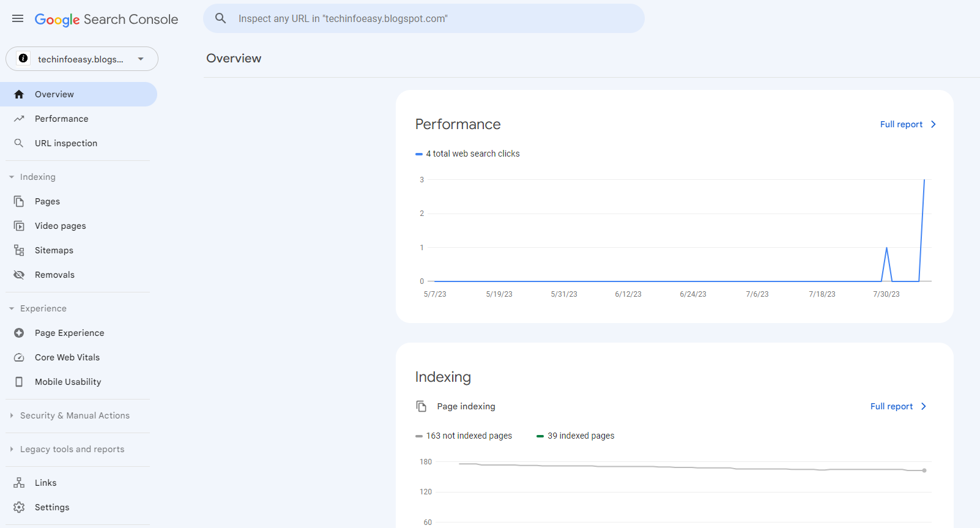Click the Removals crossed-eye icon

point(19,275)
